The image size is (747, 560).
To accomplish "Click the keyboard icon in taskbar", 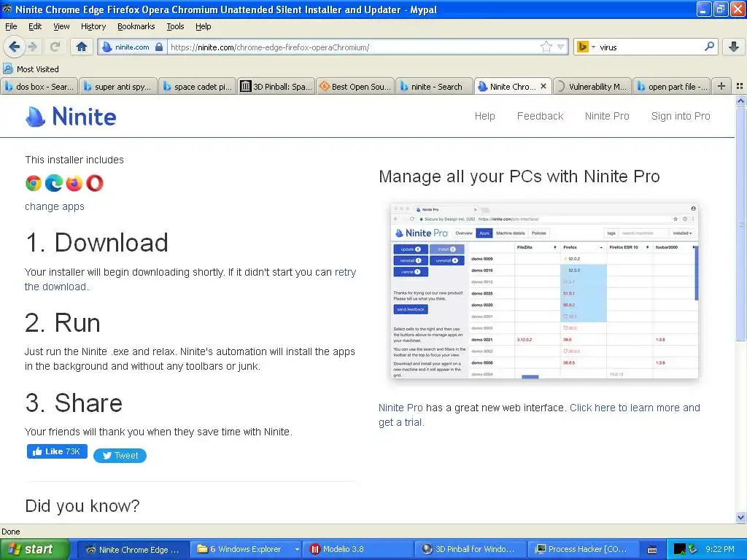I will 652,550.
